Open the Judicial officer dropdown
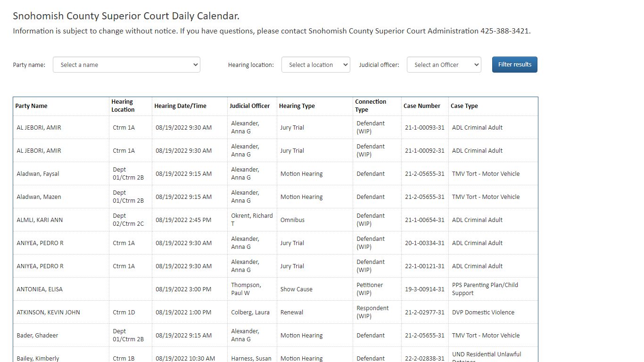 pyautogui.click(x=444, y=65)
